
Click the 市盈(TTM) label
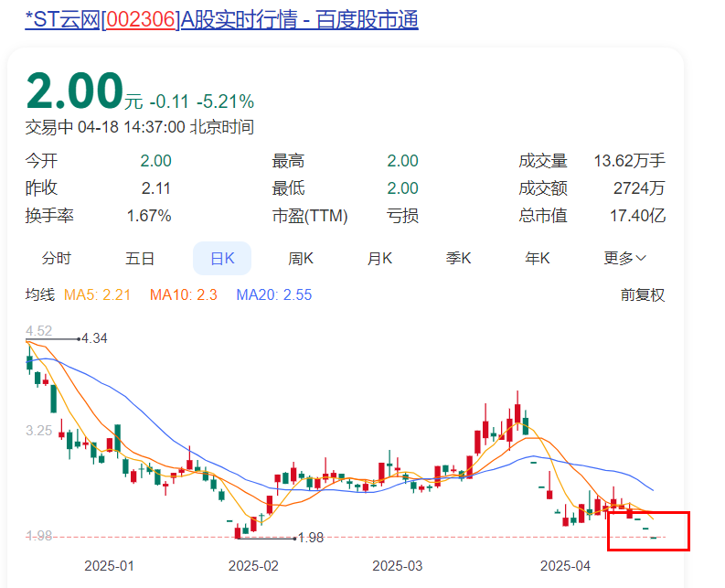[310, 216]
